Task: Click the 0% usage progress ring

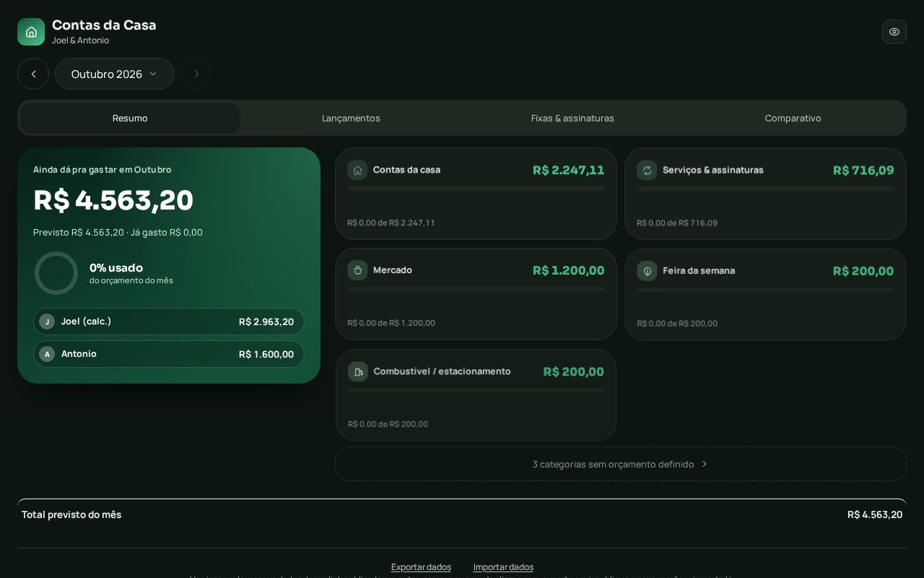Action: [56, 273]
